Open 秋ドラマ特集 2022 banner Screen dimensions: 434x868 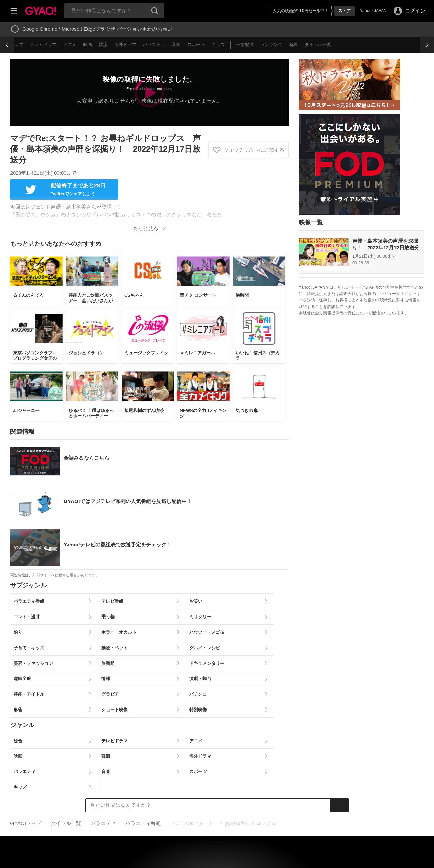click(x=349, y=85)
